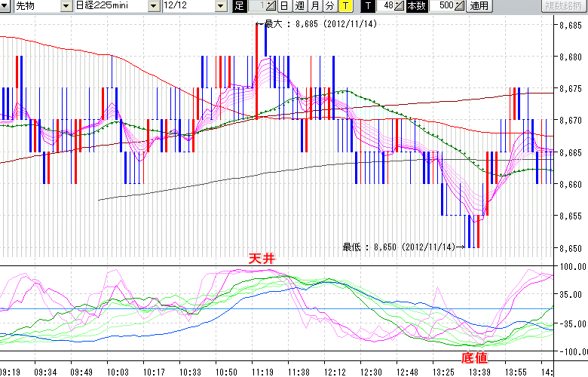Click the 足 period number field

tap(256, 6)
